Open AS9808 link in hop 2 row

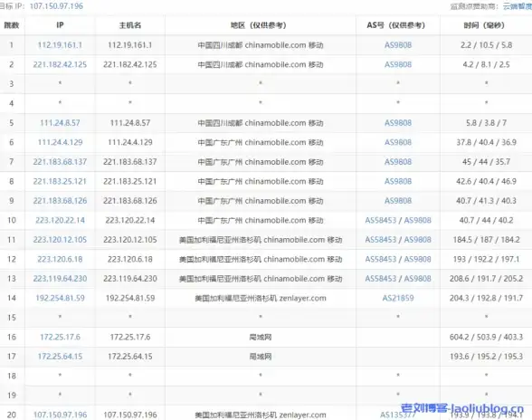tap(398, 64)
